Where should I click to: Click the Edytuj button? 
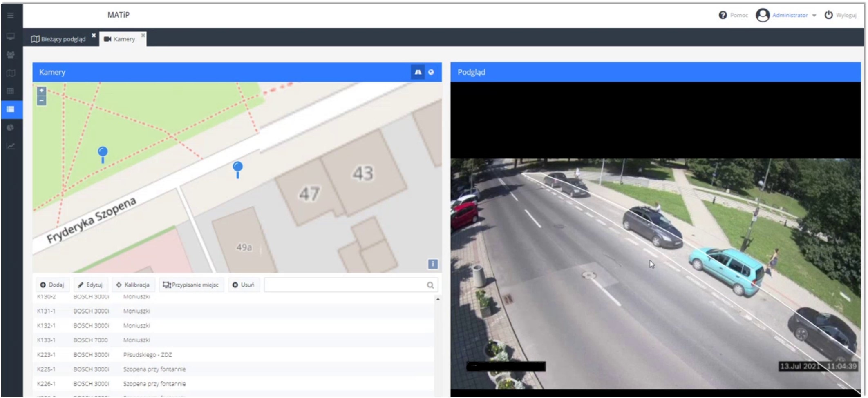[x=91, y=285]
